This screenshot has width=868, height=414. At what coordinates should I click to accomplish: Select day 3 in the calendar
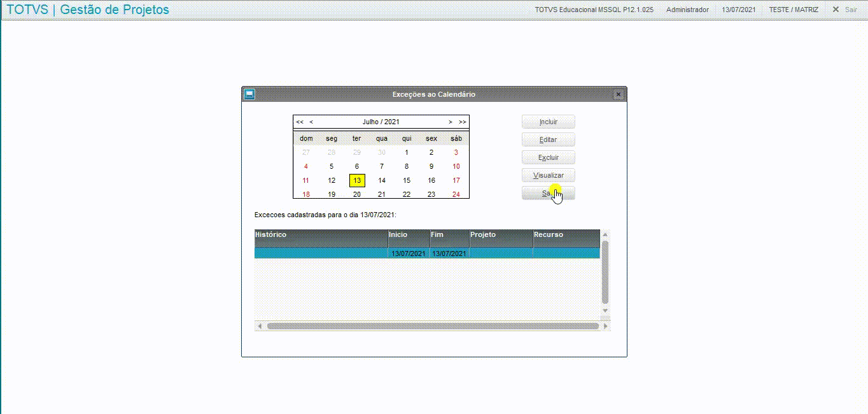point(456,152)
